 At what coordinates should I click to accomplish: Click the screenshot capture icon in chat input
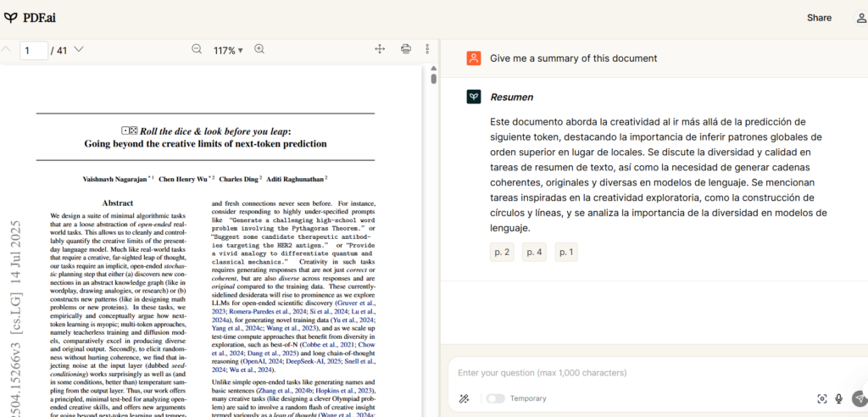click(822, 398)
